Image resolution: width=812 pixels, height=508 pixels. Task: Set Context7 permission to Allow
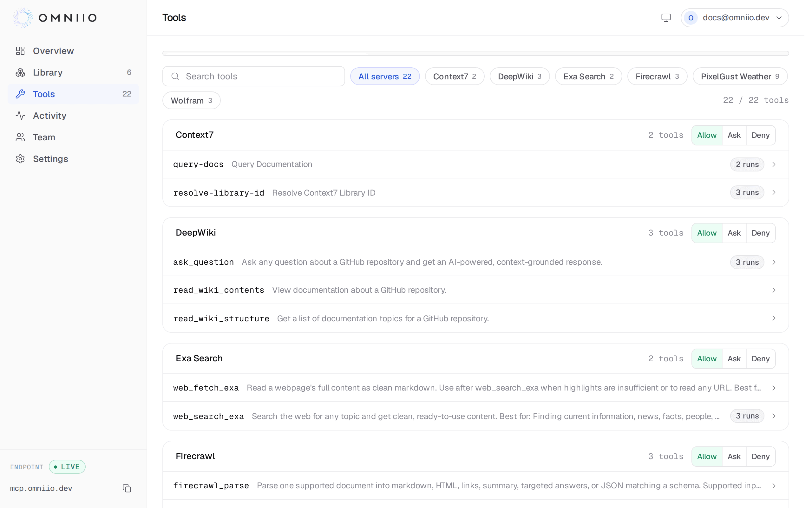pyautogui.click(x=707, y=135)
